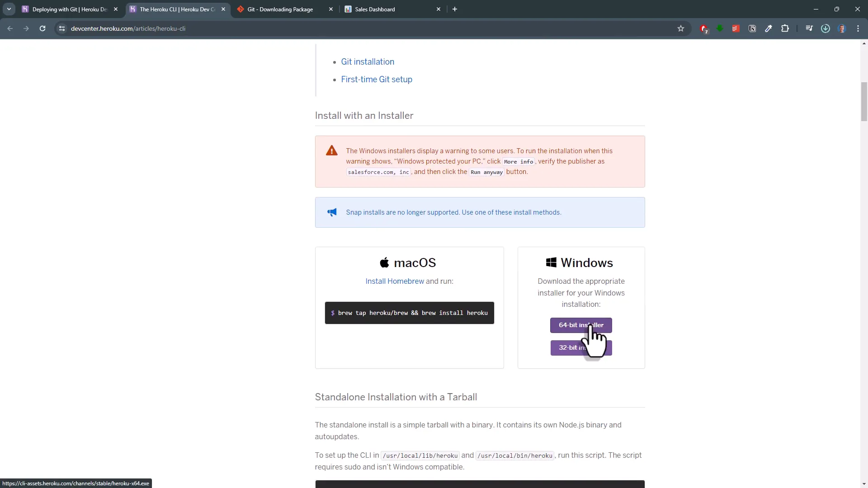Open the media playback control icon

[x=810, y=28]
